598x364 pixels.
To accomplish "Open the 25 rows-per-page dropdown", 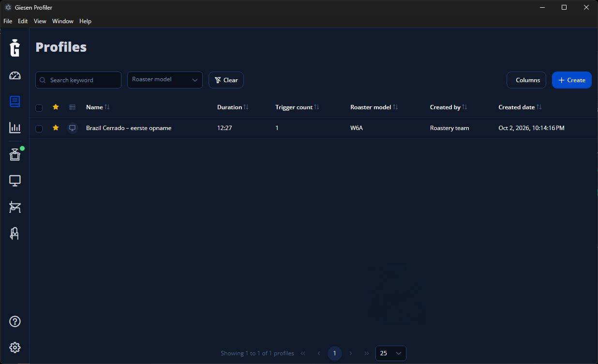I will (x=391, y=353).
